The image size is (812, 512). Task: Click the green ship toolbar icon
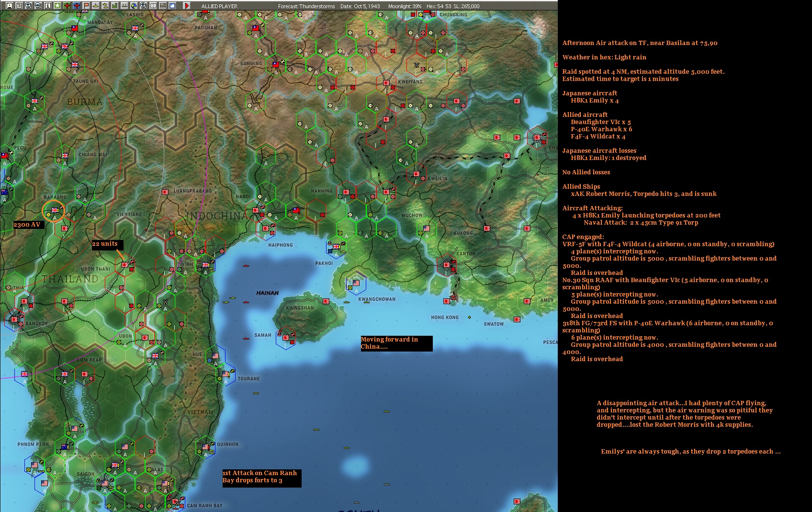[124, 6]
